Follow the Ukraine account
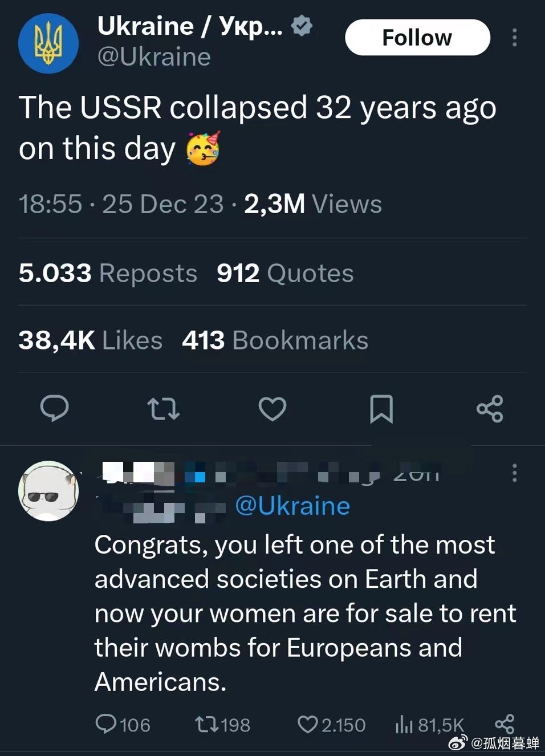 pos(417,38)
